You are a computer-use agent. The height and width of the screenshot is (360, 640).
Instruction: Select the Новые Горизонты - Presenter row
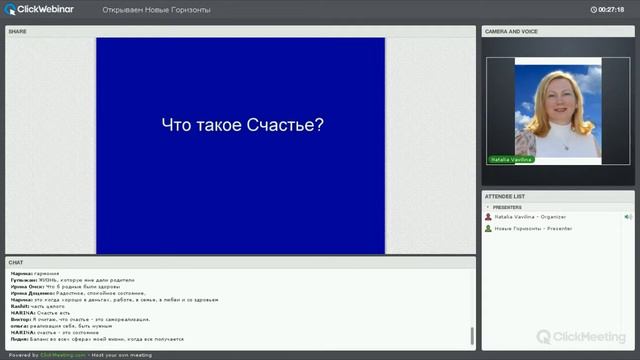coord(558,229)
